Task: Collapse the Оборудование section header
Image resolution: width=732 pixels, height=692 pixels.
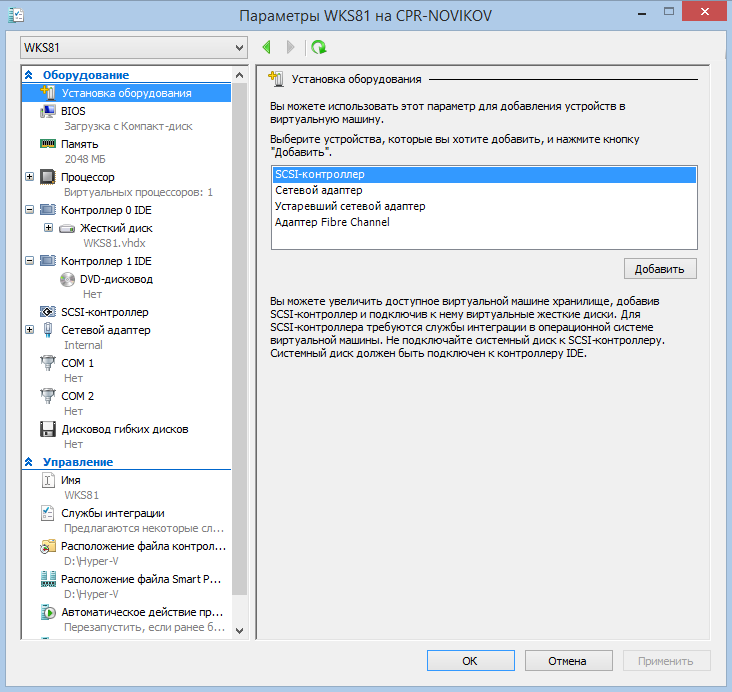Action: [x=29, y=75]
